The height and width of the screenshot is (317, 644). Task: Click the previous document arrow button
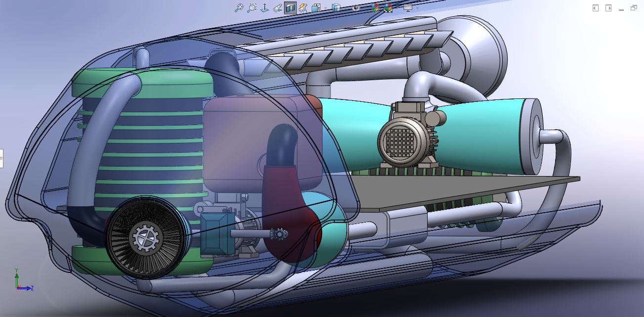[596, 7]
